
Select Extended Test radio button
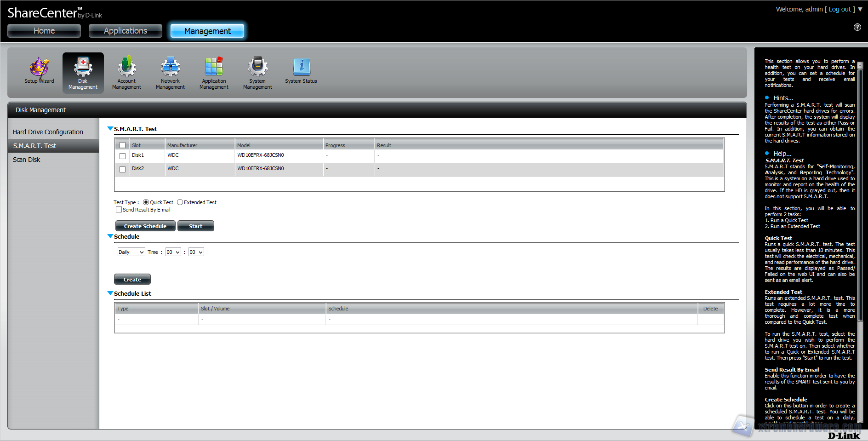tap(180, 202)
